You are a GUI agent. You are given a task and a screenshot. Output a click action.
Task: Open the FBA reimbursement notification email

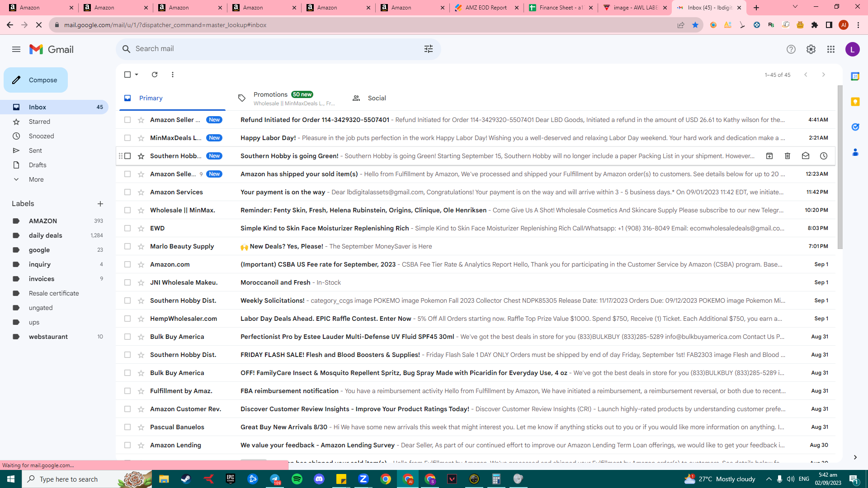click(476, 391)
